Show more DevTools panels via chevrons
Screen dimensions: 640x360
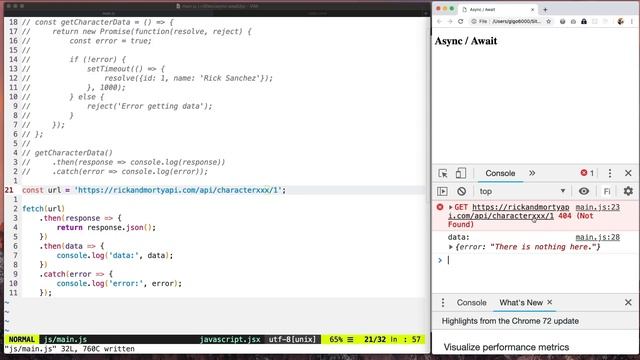pyautogui.click(x=532, y=173)
